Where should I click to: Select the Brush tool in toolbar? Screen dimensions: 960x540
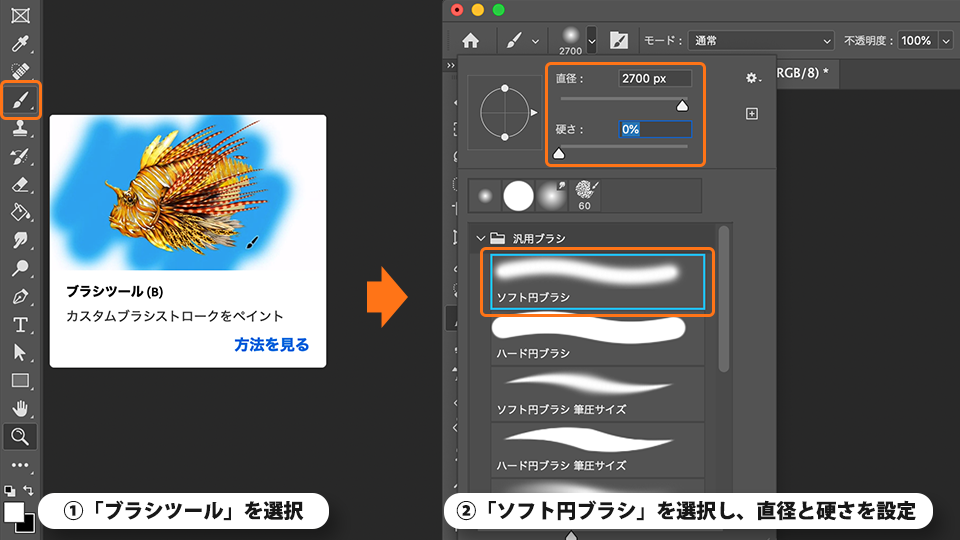(20, 100)
